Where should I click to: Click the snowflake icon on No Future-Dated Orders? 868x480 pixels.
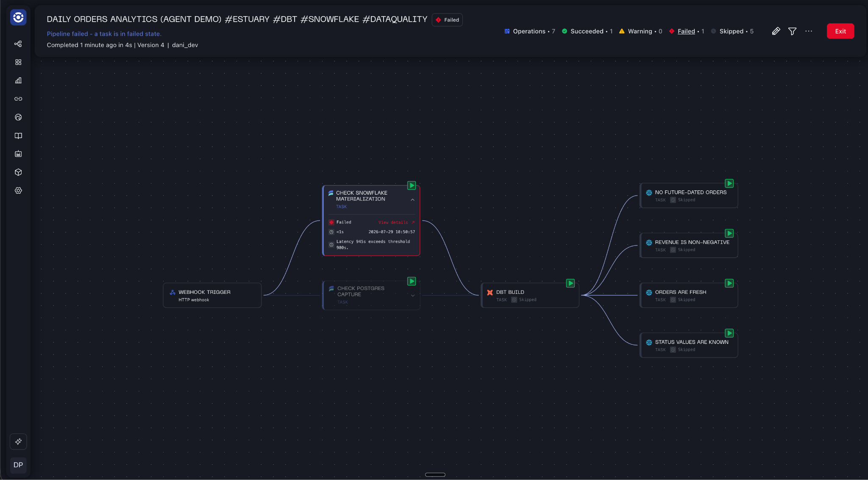[649, 193]
